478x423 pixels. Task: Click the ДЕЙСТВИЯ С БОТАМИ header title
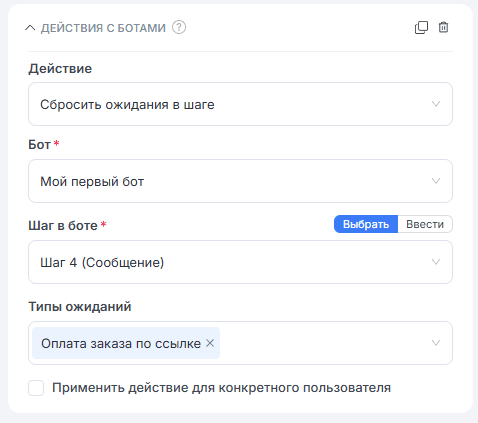(x=103, y=28)
